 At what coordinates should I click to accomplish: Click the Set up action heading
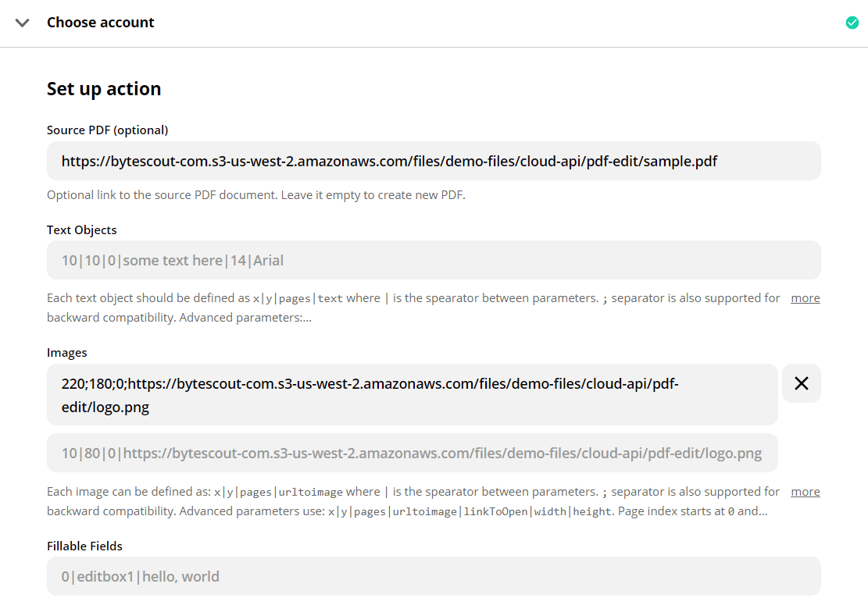coord(104,88)
